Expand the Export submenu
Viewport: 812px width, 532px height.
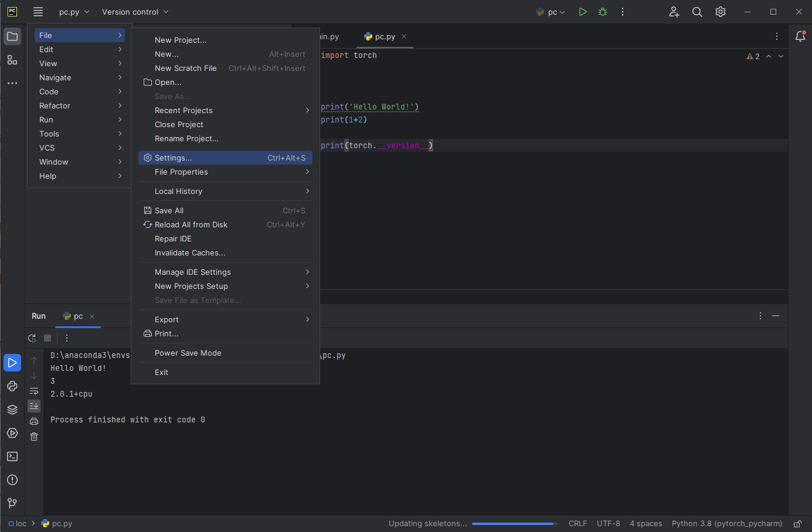pyautogui.click(x=225, y=319)
